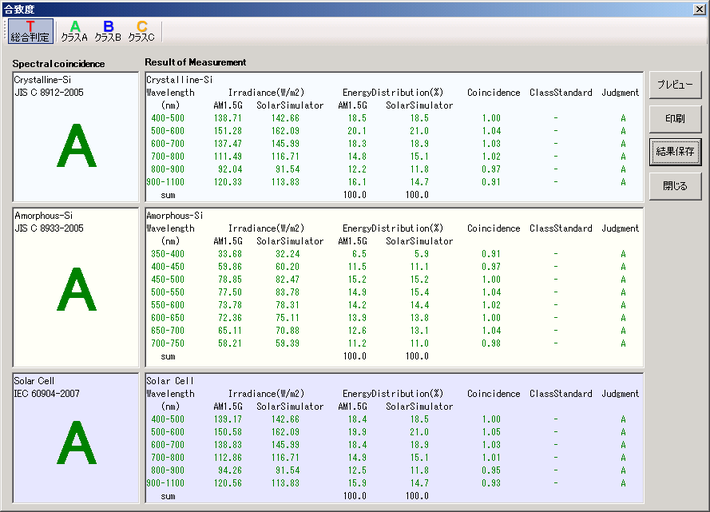Select Crystalline-Si AM1.5G irradiance 137.47

pyautogui.click(x=228, y=144)
